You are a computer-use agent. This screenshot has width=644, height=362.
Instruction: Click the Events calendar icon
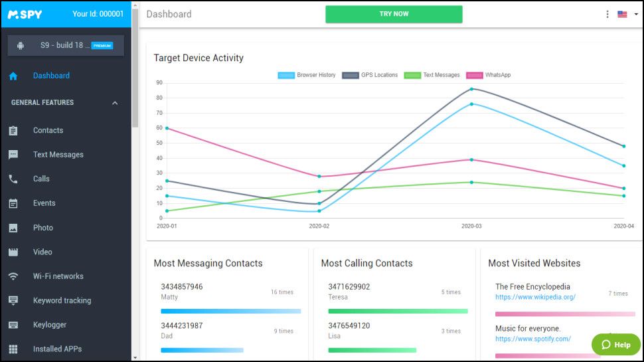pos(13,203)
